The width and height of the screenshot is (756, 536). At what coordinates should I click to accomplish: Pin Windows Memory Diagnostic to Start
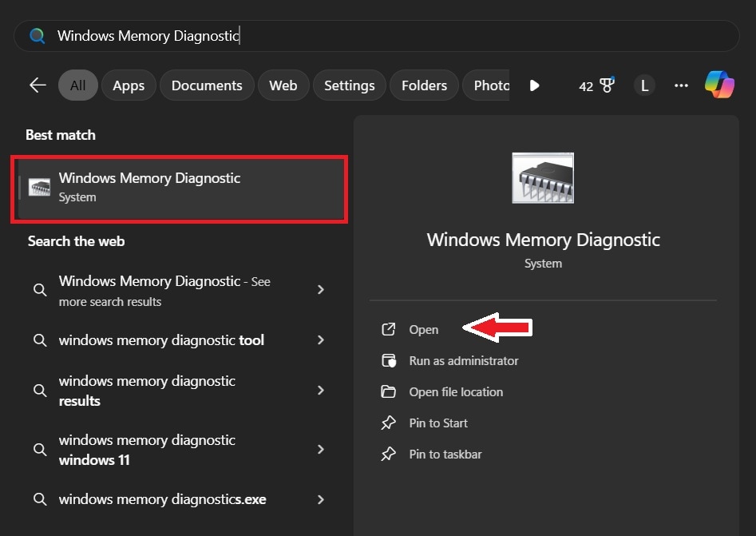coord(437,423)
